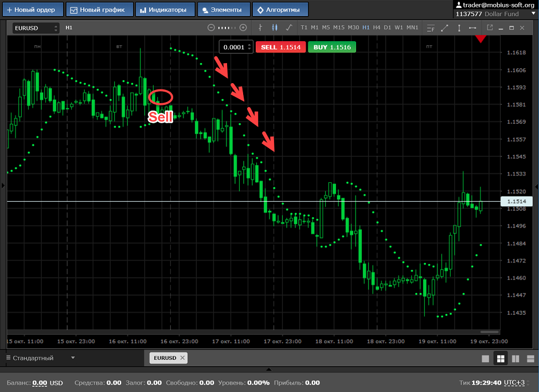539x392 pixels.
Task: Set timeframe to M30
Action: 353,28
